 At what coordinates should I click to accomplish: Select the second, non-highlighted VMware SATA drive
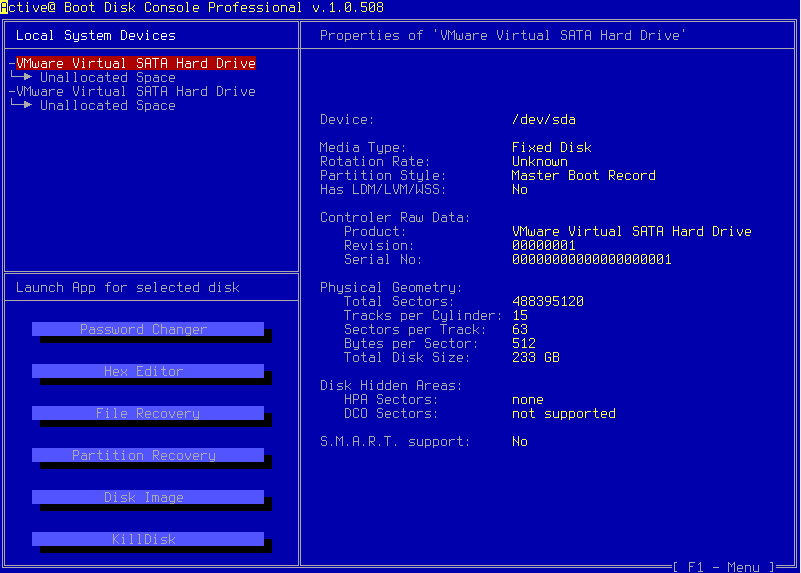point(135,91)
